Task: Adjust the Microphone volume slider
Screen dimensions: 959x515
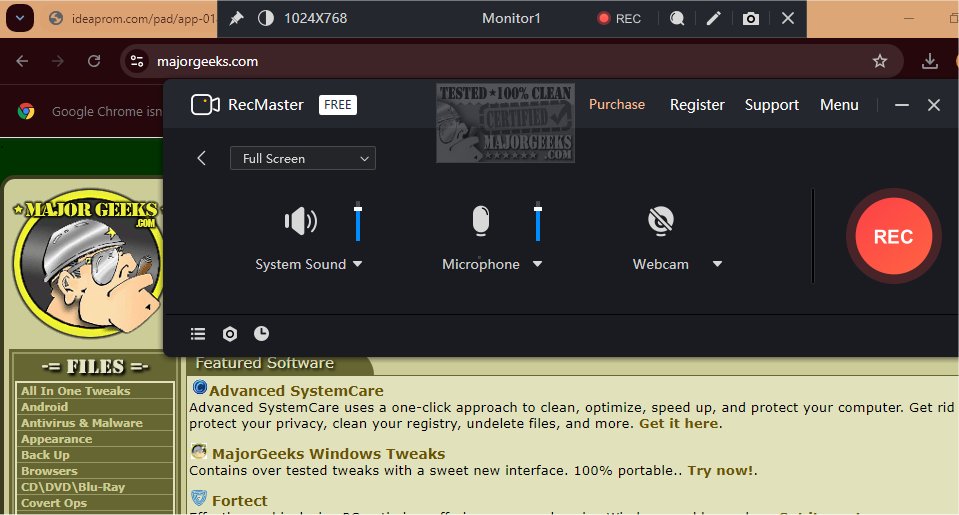Action: [538, 221]
